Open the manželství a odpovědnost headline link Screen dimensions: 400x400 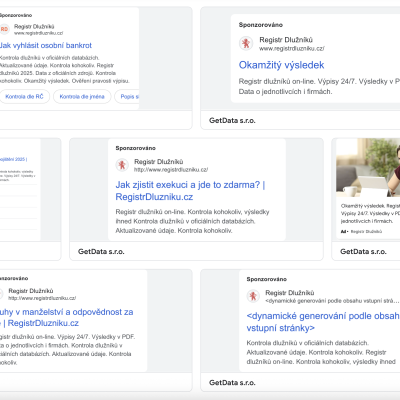[66, 317]
